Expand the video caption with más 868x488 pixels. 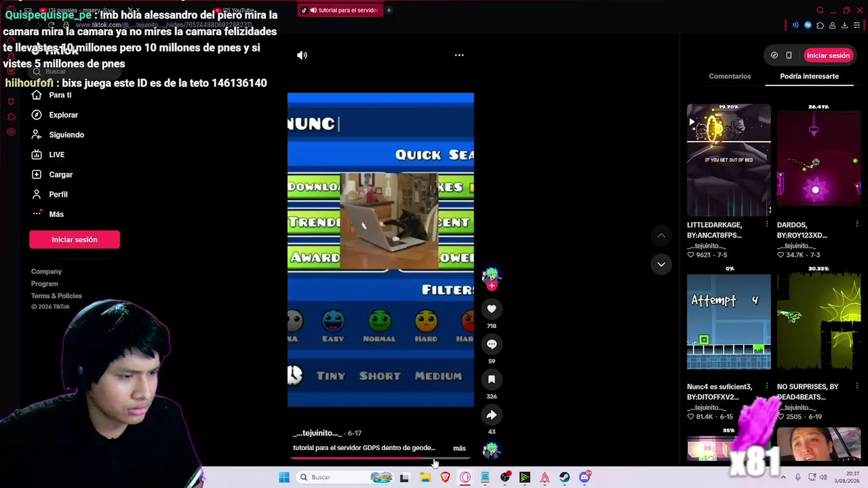[459, 448]
